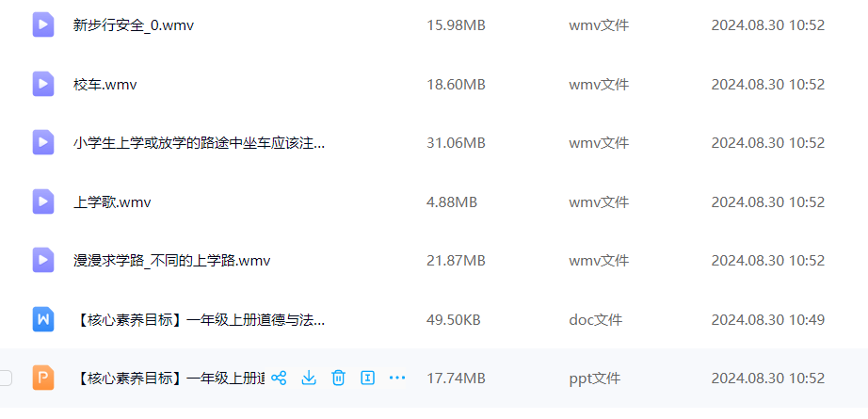Click the rename icon on the ppt row
Screen dimensions: 868x419
click(367, 378)
